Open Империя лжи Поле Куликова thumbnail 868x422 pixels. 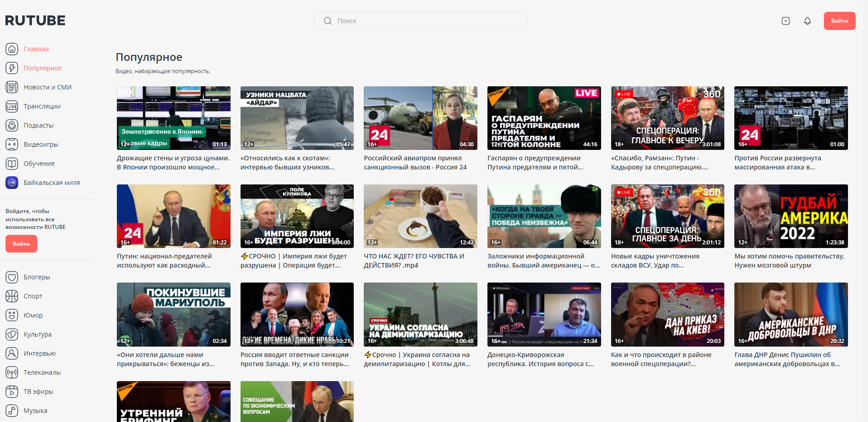297,216
